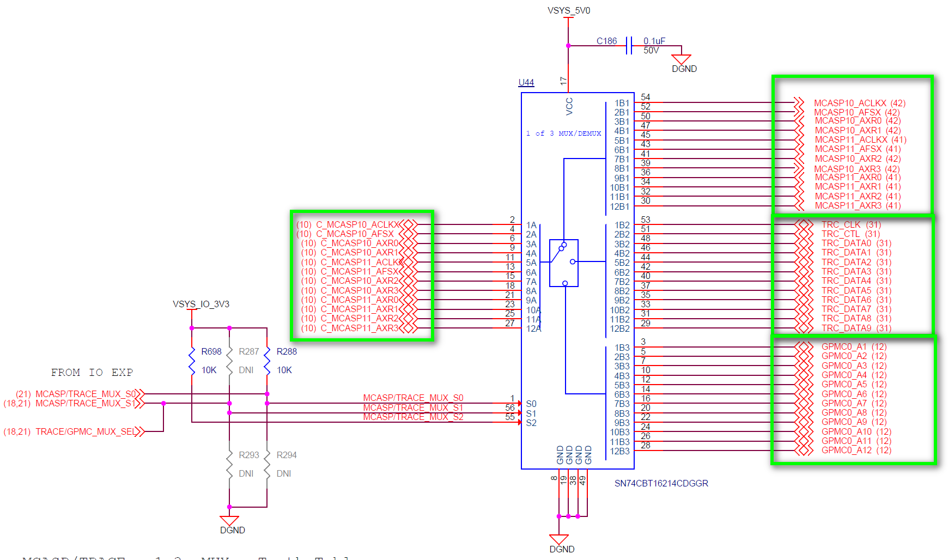Select pin 1B1 label on U44
The height and width of the screenshot is (560, 948).
622,103
